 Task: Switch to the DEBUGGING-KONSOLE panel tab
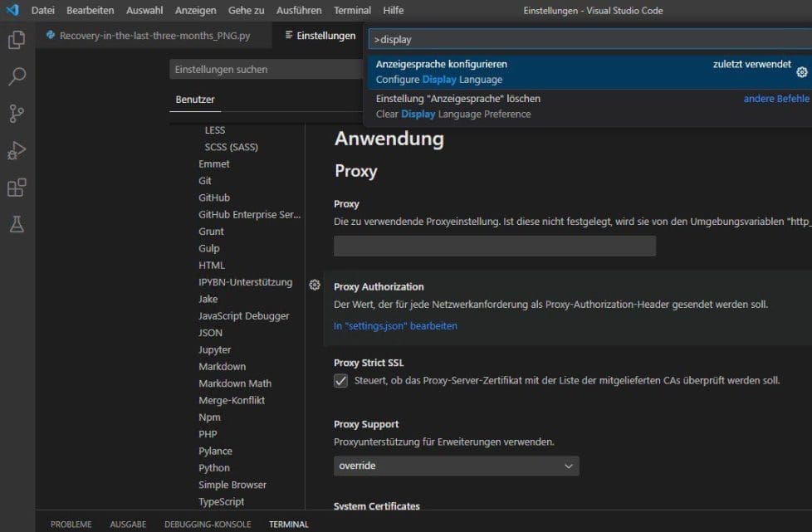(208, 525)
